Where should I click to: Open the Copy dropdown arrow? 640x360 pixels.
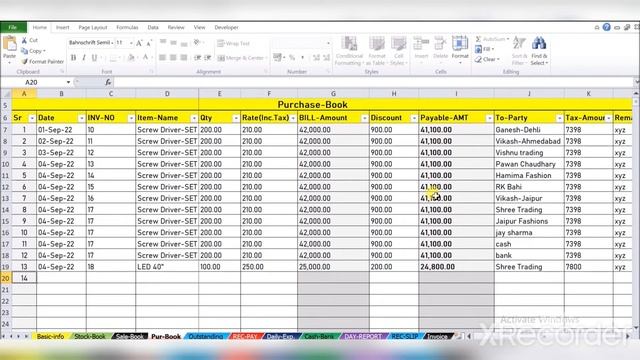point(44,51)
